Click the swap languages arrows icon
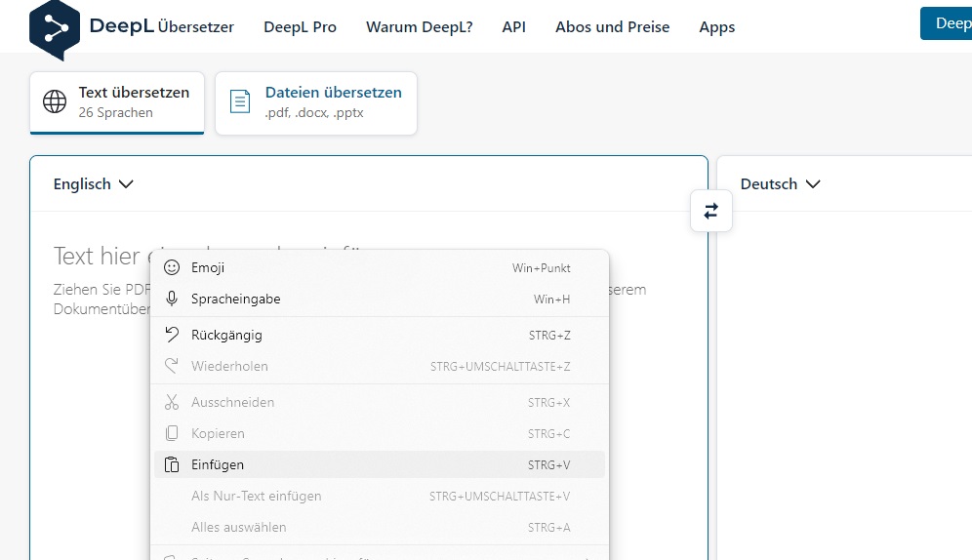Viewport: 972px width, 560px height. click(x=710, y=211)
